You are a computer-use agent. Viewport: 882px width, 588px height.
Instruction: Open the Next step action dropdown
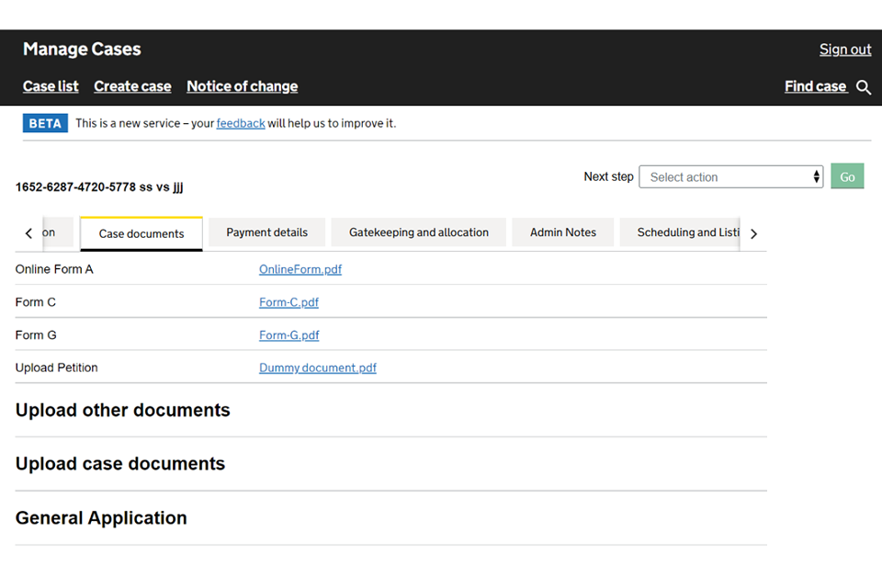coord(730,177)
